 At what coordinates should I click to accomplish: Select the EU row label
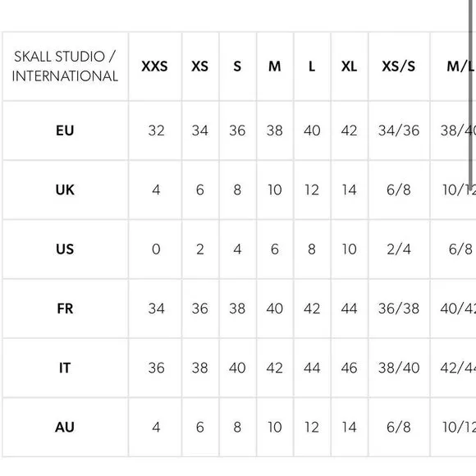tap(65, 130)
